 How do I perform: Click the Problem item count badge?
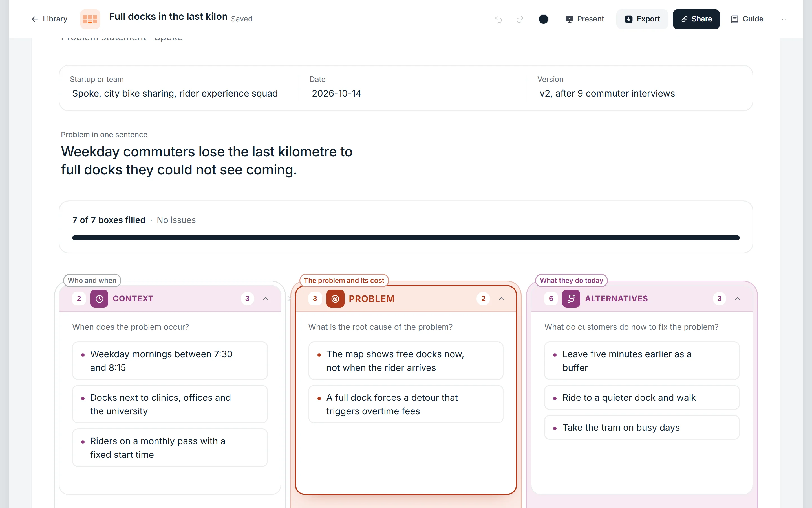[483, 299]
